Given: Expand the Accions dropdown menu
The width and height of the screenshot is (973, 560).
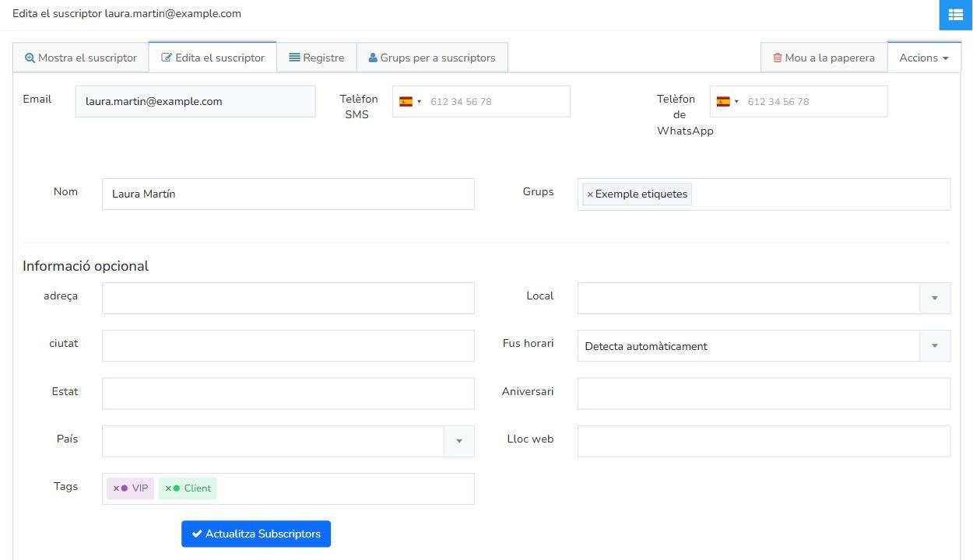Looking at the screenshot, I should coord(924,58).
